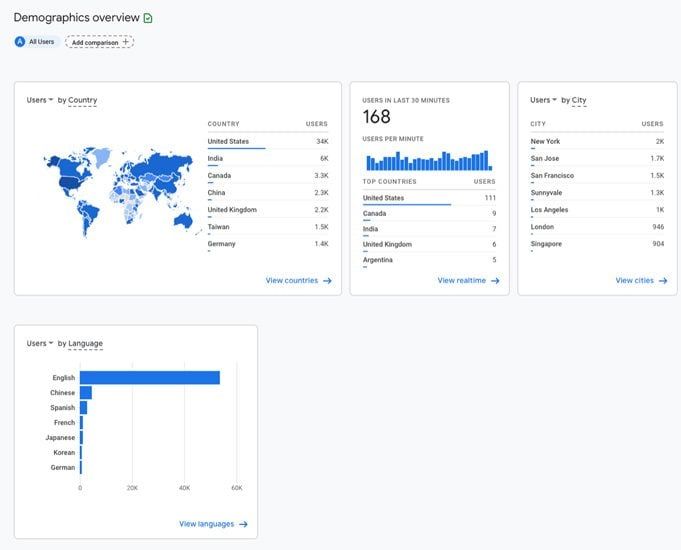Click the English bar in language chart

[150, 378]
